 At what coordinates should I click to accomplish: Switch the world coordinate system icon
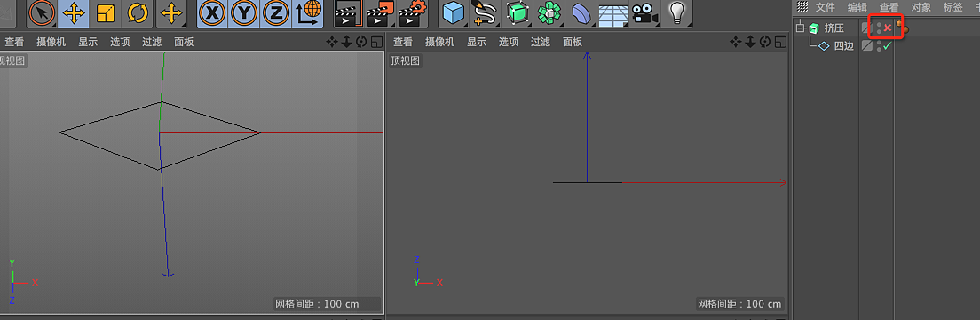(x=307, y=12)
